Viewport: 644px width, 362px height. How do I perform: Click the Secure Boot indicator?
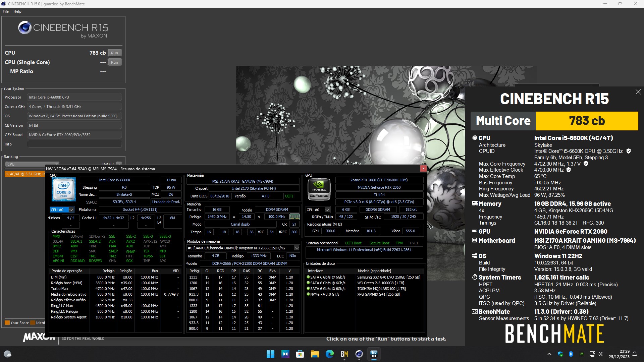tap(379, 243)
